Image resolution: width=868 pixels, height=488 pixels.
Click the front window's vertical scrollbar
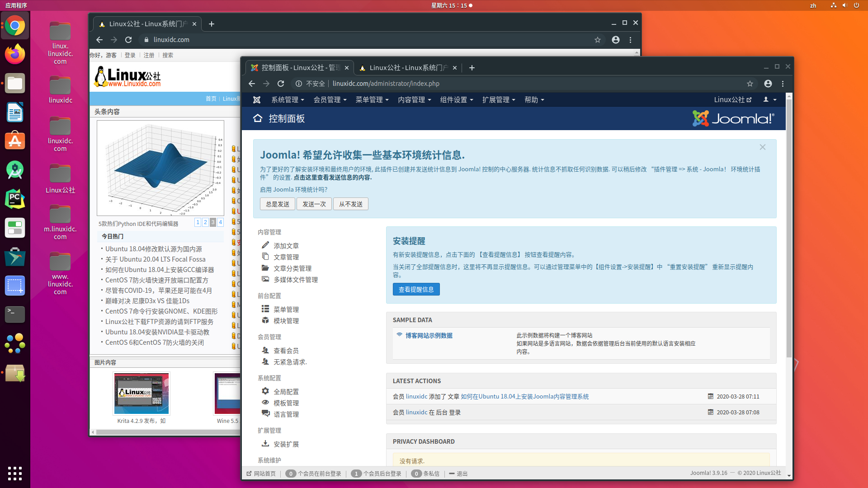point(789,228)
